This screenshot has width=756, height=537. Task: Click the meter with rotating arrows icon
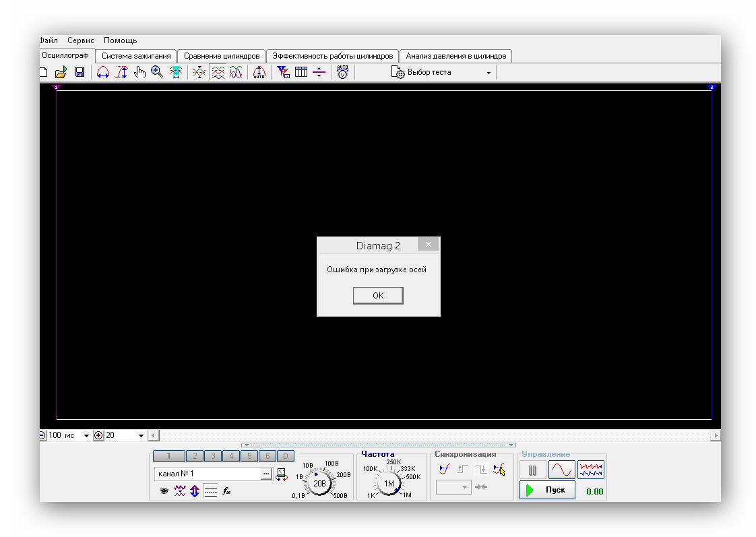pyautogui.click(x=282, y=474)
